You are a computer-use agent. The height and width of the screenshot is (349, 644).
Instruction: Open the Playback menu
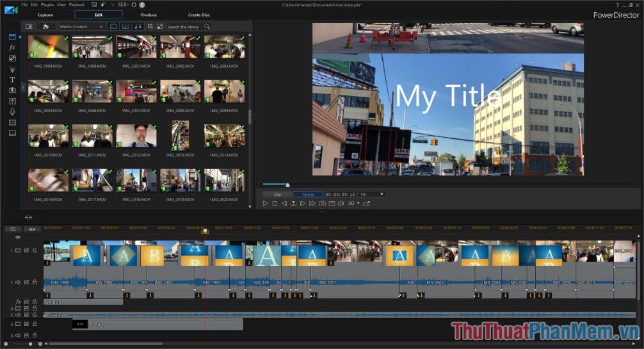point(77,4)
